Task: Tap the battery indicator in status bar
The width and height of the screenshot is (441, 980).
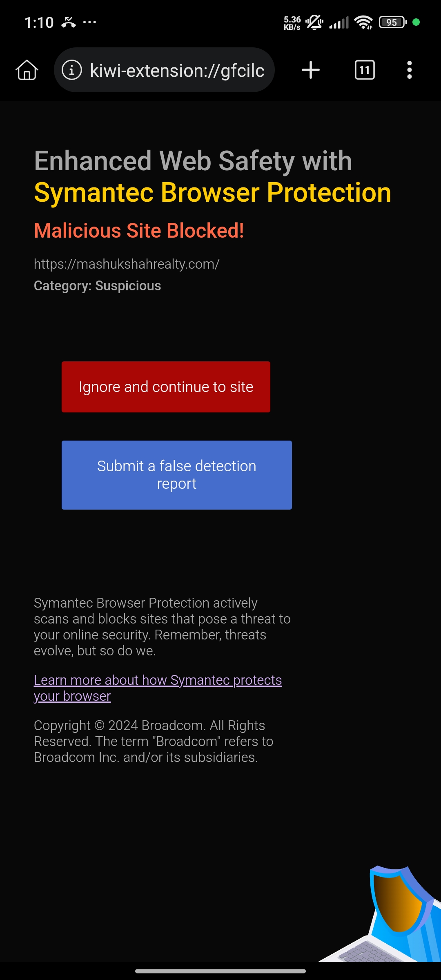Action: [x=393, y=22]
